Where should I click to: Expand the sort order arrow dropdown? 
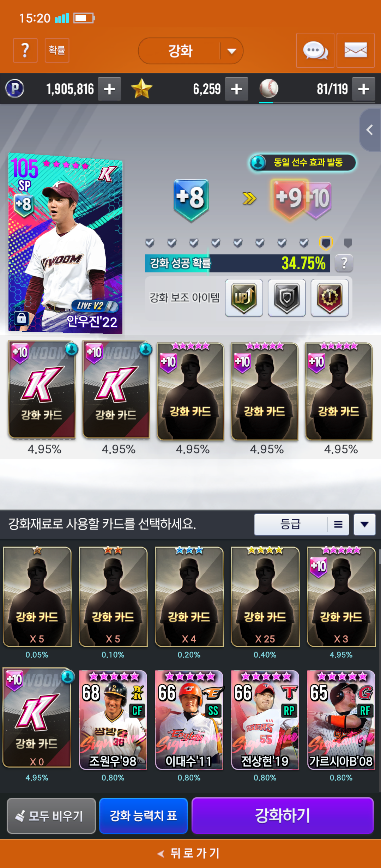365,524
